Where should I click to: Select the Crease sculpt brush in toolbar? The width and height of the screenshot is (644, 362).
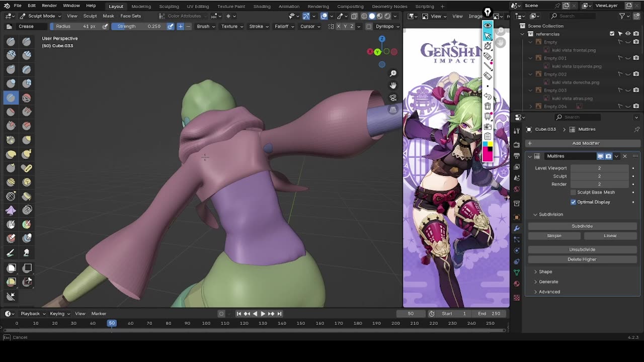click(x=11, y=98)
